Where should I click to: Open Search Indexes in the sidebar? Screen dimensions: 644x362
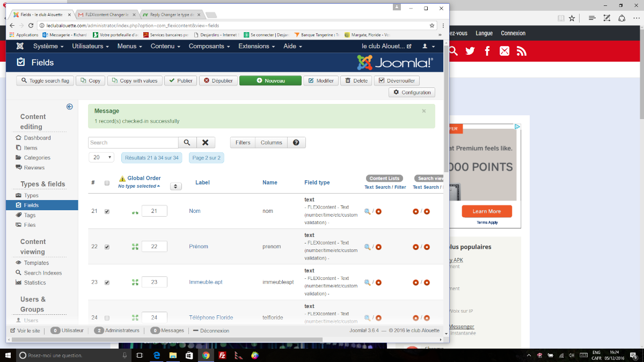pyautogui.click(x=43, y=273)
